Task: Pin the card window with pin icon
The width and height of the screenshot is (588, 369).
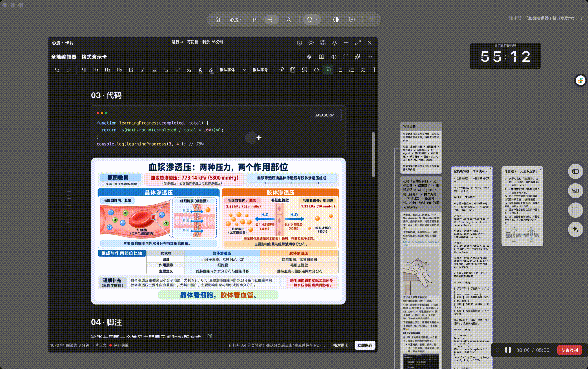Action: (335, 43)
